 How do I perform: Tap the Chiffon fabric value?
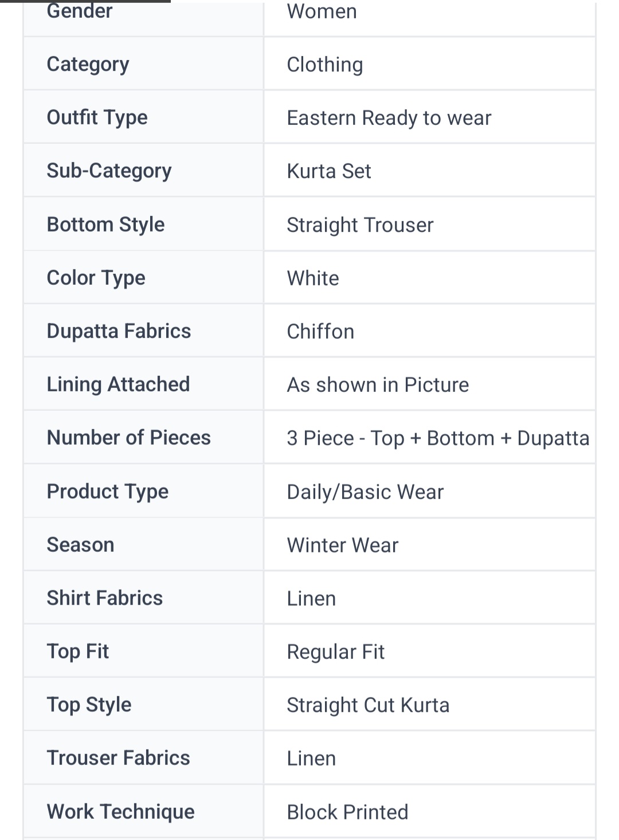[x=320, y=332]
